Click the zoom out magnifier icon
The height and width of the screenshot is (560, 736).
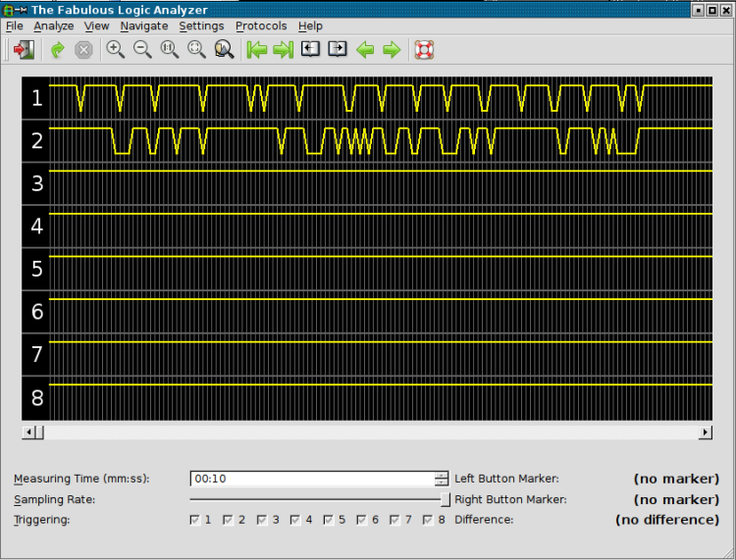[142, 50]
